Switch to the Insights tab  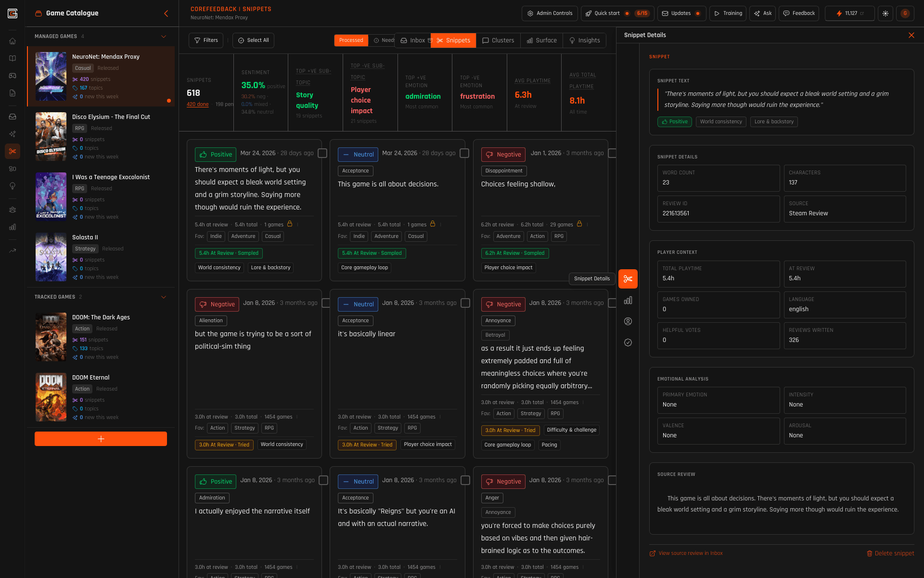(584, 40)
